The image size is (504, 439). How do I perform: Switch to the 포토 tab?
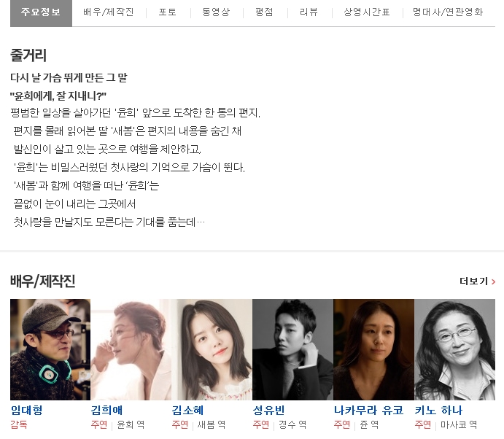(168, 12)
